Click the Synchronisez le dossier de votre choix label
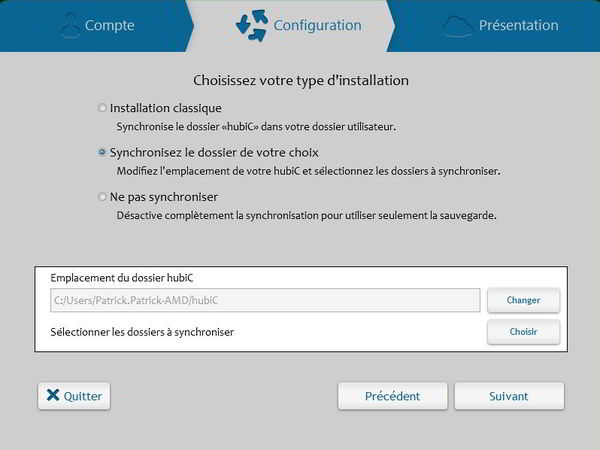The width and height of the screenshot is (600, 450). tap(216, 153)
